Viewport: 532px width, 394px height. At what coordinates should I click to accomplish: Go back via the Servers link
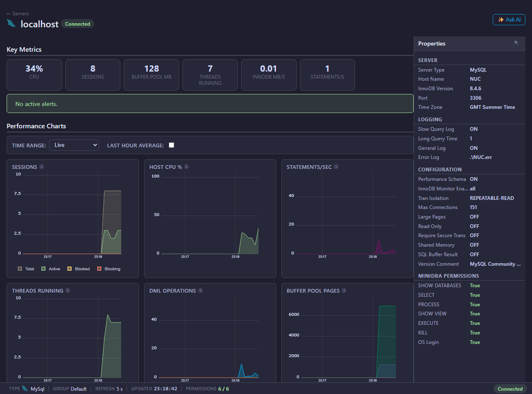pyautogui.click(x=18, y=14)
